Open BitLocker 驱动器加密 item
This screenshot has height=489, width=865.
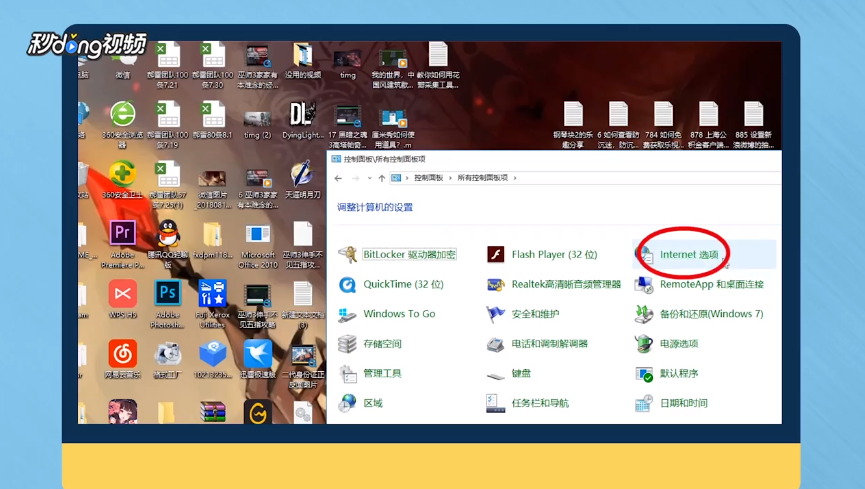click(409, 254)
